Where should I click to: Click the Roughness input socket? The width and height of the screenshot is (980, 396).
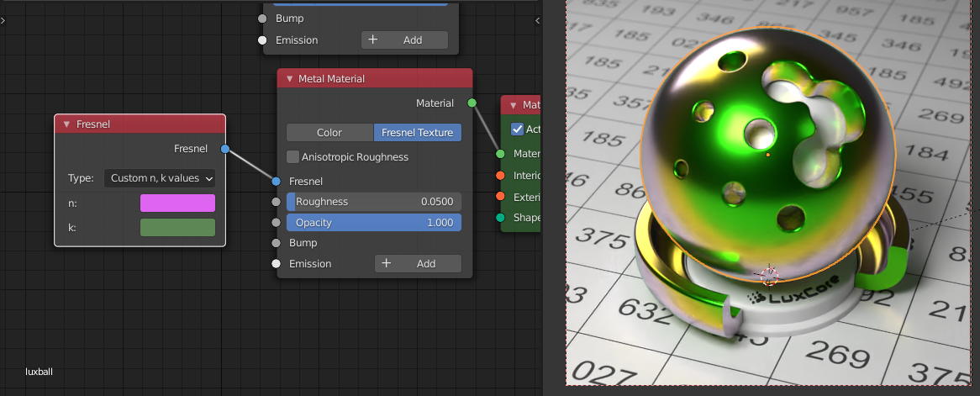[277, 202]
